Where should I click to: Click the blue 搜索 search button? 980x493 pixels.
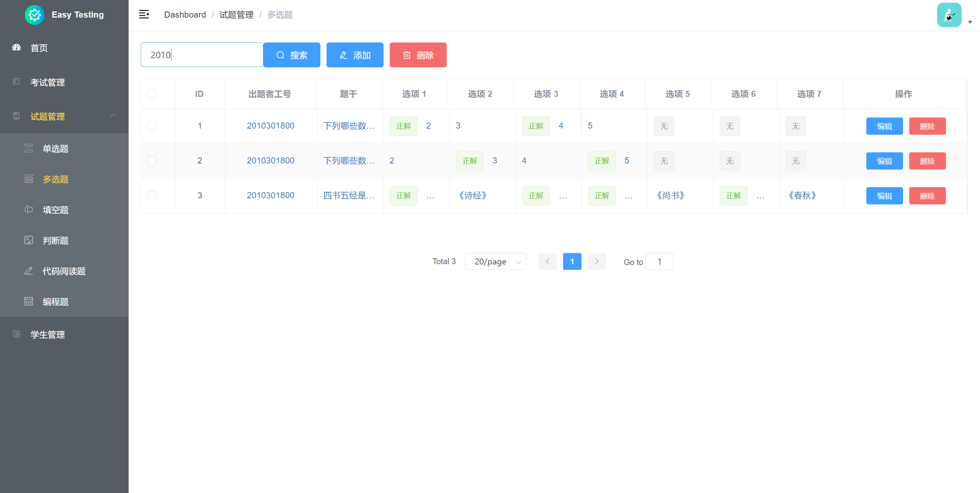click(x=292, y=55)
